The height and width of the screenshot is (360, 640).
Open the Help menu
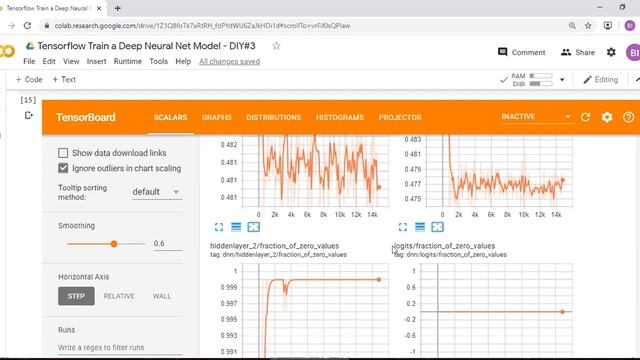tap(183, 61)
